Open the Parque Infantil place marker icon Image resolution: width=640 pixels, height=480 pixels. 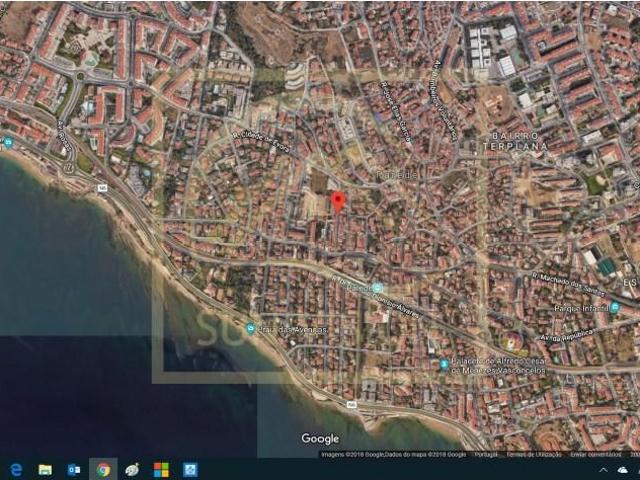click(x=615, y=307)
